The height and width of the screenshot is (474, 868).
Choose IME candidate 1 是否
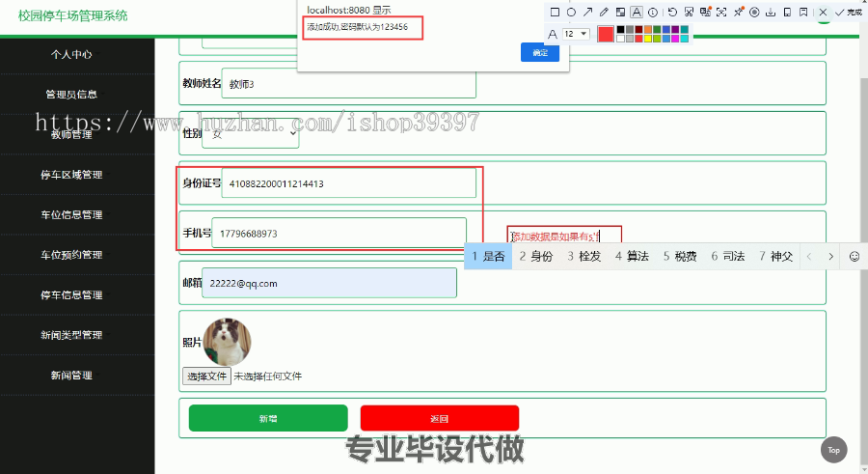488,256
